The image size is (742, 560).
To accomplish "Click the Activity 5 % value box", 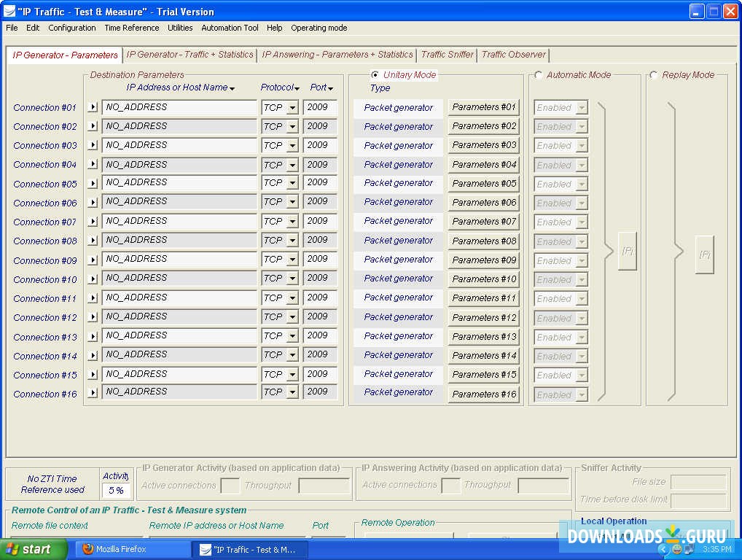I will point(116,491).
